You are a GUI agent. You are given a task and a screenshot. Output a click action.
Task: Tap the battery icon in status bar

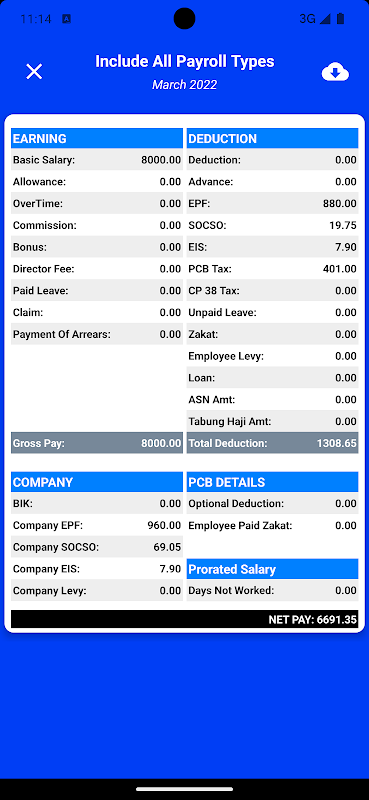click(x=340, y=19)
